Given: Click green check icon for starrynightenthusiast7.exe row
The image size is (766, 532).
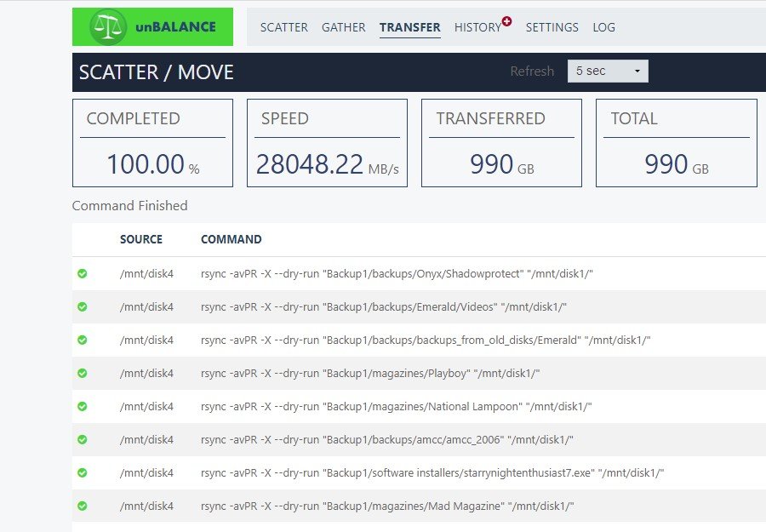Looking at the screenshot, I should pyautogui.click(x=83, y=473).
